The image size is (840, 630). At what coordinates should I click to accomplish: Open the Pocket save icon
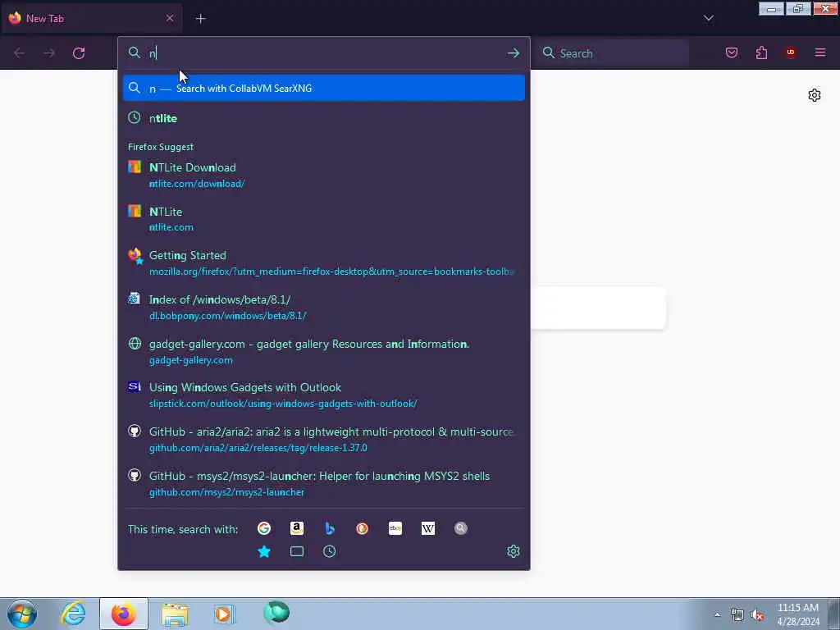[x=732, y=52]
